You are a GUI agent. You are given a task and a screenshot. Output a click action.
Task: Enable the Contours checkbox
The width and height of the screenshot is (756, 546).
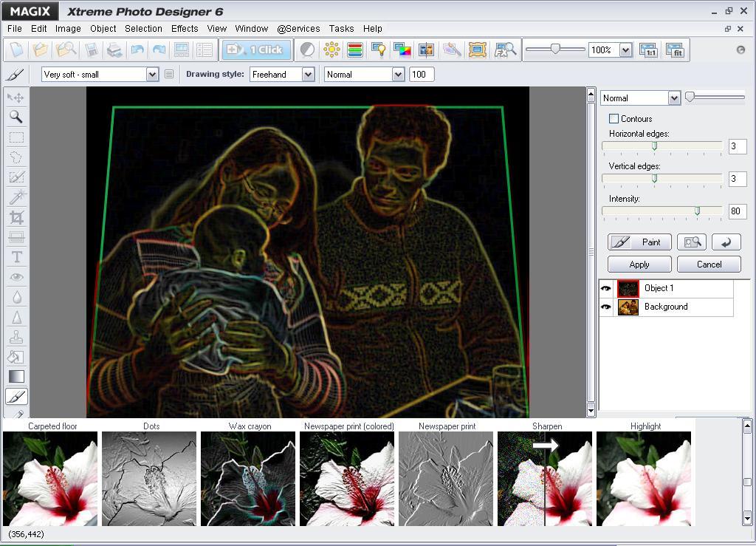[614, 118]
